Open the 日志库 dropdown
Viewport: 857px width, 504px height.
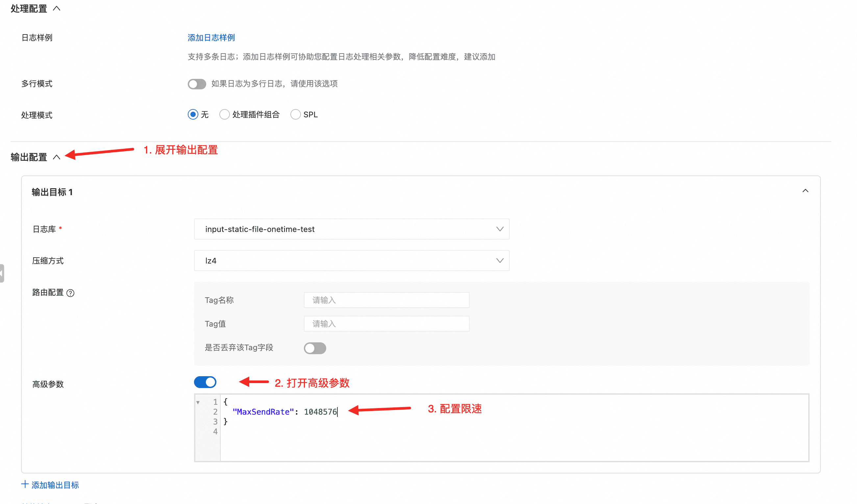coord(351,229)
